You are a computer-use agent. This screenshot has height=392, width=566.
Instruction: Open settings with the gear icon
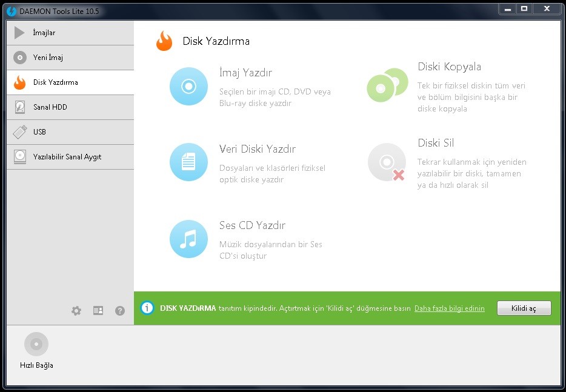point(76,311)
